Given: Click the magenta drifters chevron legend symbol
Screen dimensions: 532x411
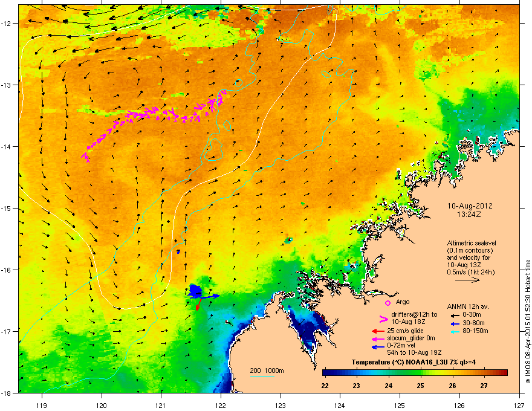Looking at the screenshot, I should 383,319.
